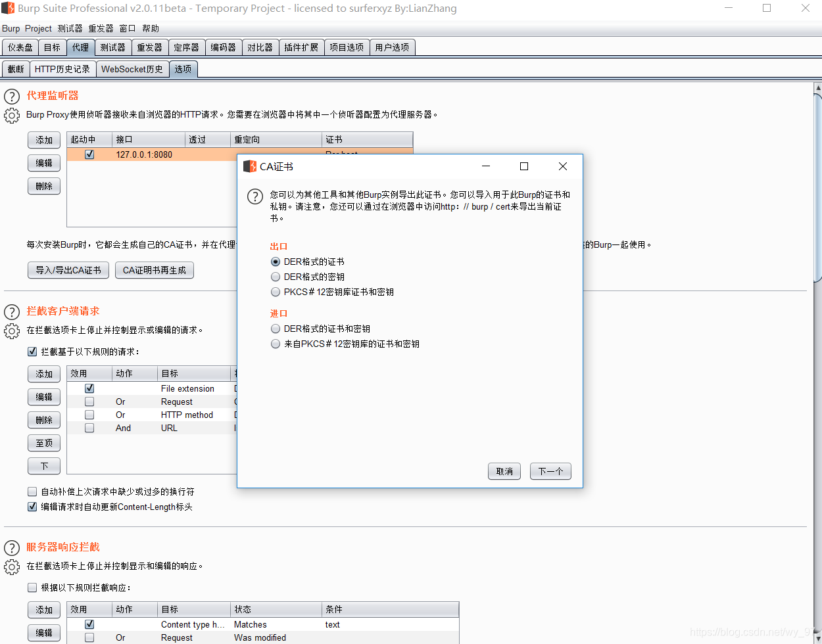The image size is (822, 644).
Task: Toggle File extension rule enabled checkbox
Action: pos(89,388)
